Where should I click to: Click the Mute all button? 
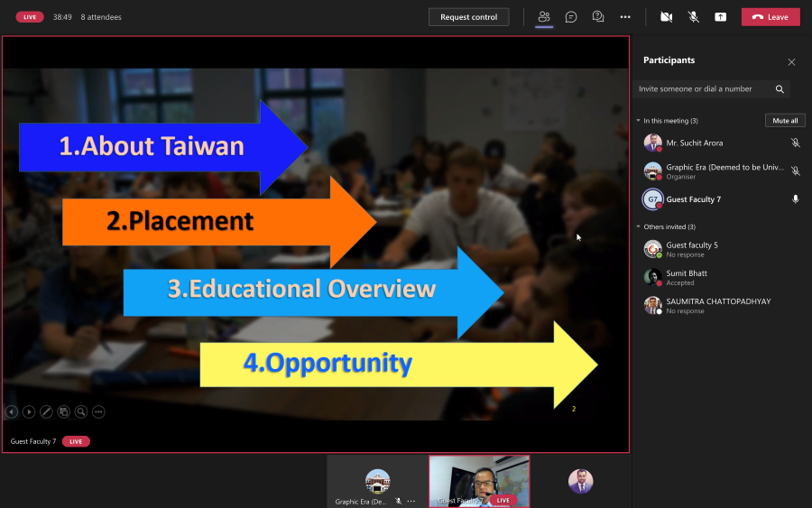pos(785,121)
